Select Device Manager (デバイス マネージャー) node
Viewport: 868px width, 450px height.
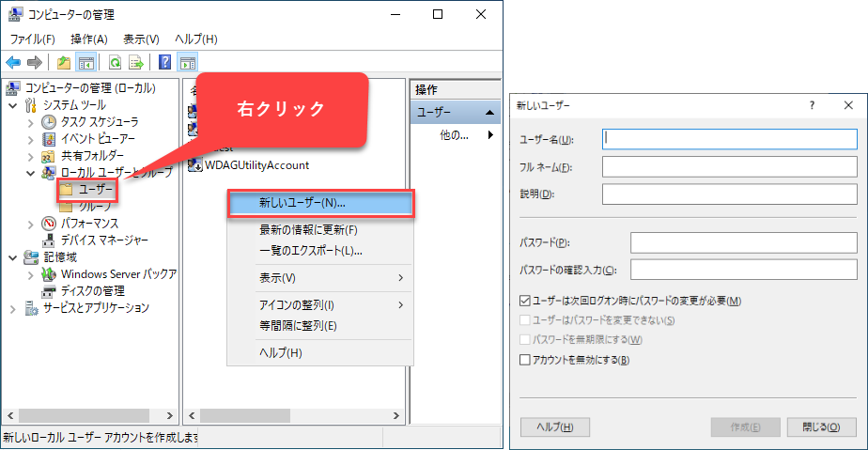pyautogui.click(x=103, y=240)
